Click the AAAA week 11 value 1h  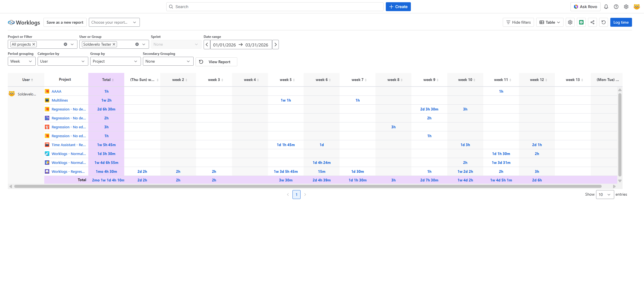pyautogui.click(x=501, y=91)
